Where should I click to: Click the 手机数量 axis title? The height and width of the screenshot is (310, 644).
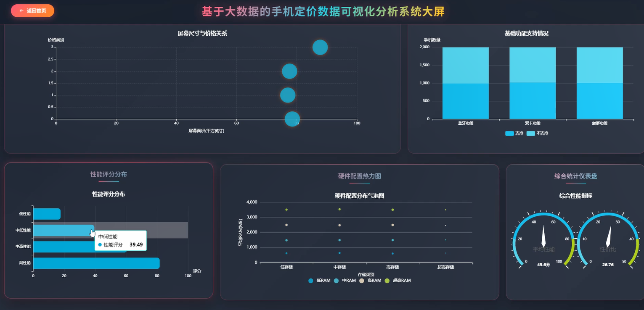point(432,40)
